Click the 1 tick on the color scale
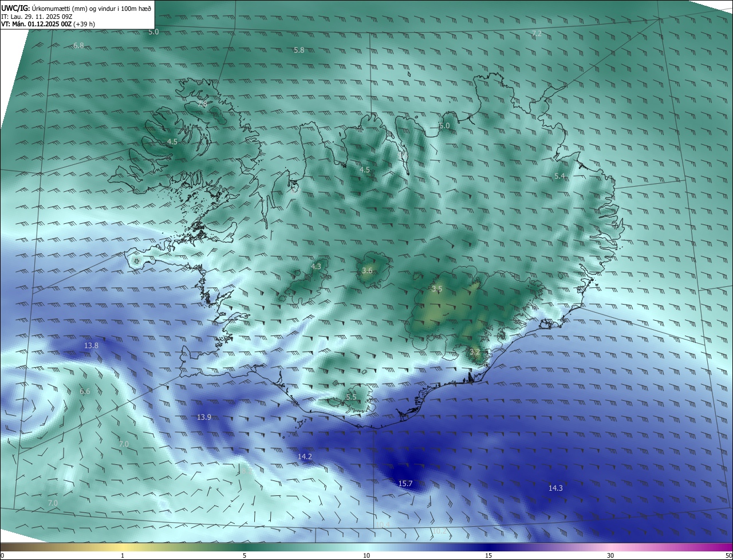Image resolution: width=733 pixels, height=560 pixels. 123,555
